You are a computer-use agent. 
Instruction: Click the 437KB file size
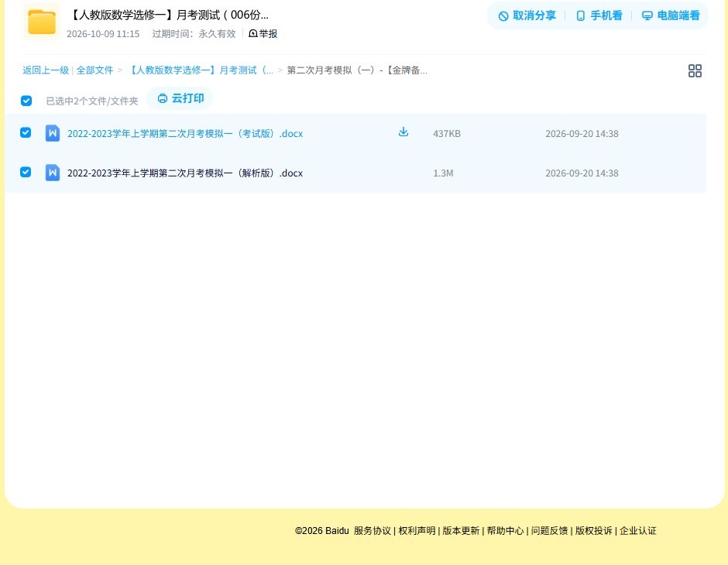click(x=447, y=134)
